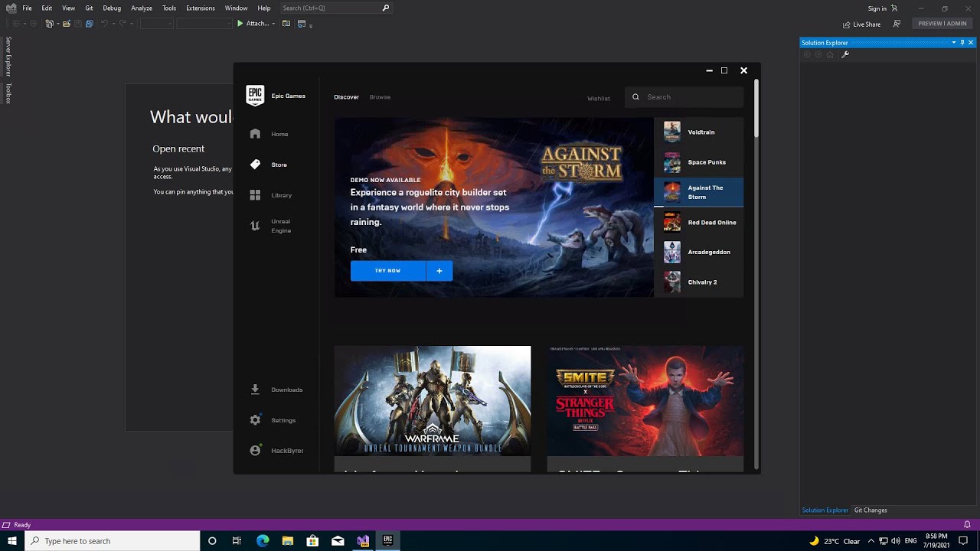Screen dimensions: 980x551
Task: Select Chivalry 2 in the featured list
Action: pos(698,282)
